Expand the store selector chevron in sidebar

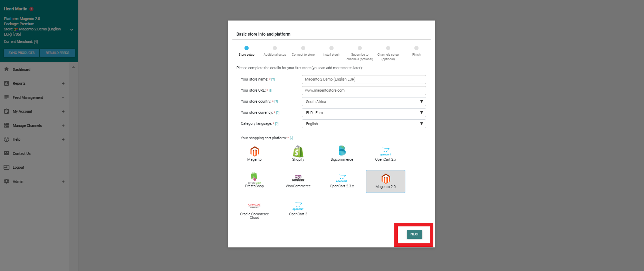pos(72,30)
